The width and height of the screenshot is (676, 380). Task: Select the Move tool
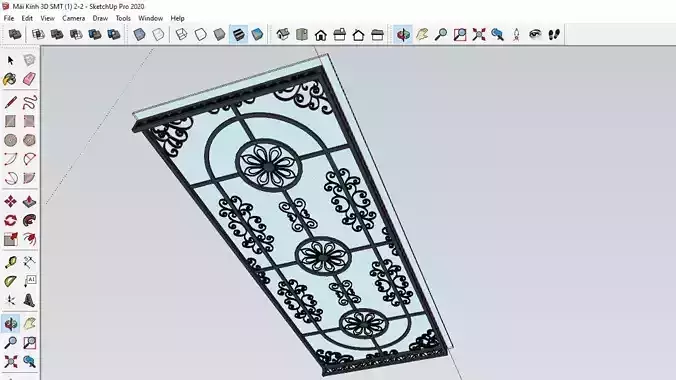click(10, 201)
